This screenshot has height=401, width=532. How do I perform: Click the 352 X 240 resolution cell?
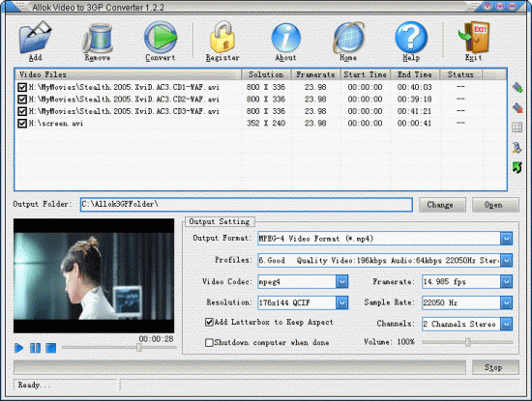(266, 124)
